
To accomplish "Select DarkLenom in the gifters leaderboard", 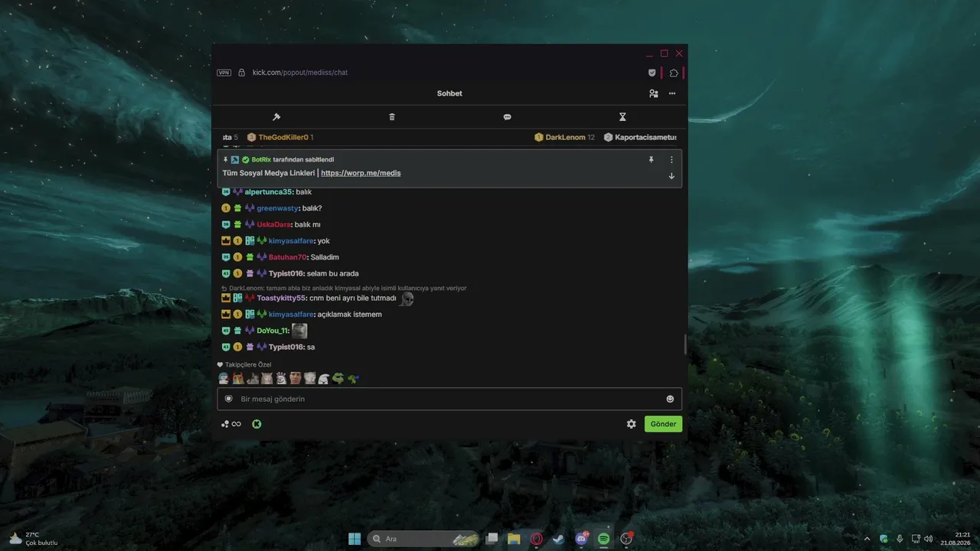I will [565, 138].
